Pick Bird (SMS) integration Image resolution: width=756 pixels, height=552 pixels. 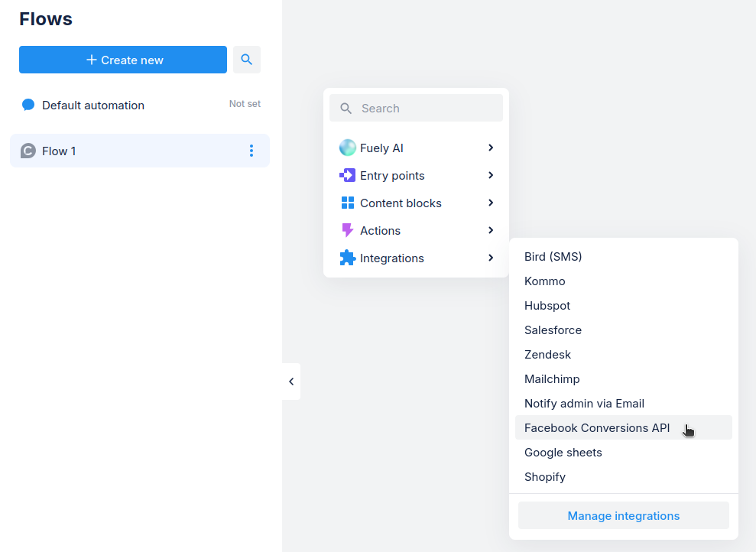coord(553,257)
